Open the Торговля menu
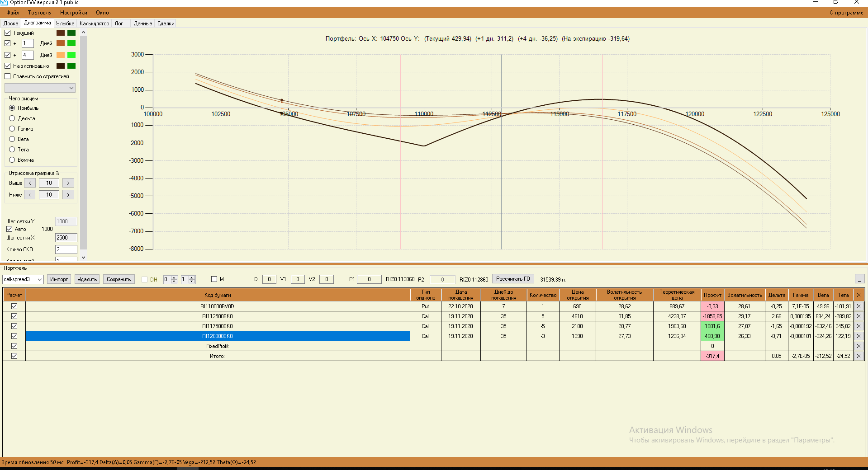 tap(40, 13)
